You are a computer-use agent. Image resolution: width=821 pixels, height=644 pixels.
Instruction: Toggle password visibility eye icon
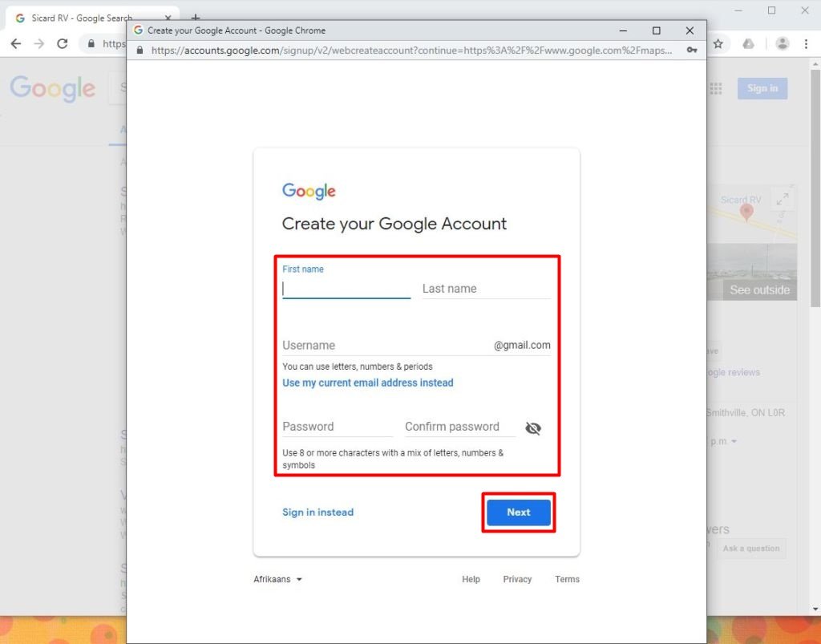tap(533, 428)
